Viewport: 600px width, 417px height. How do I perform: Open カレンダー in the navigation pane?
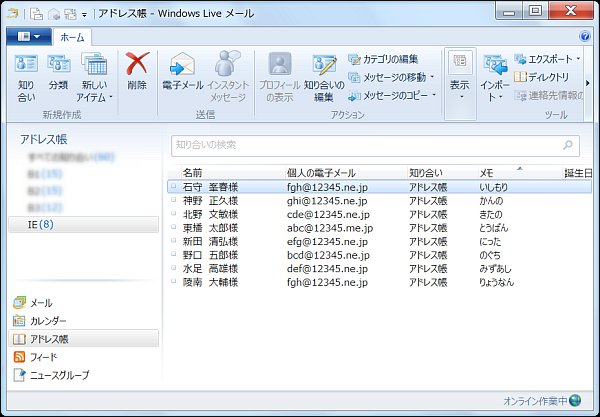(39, 321)
